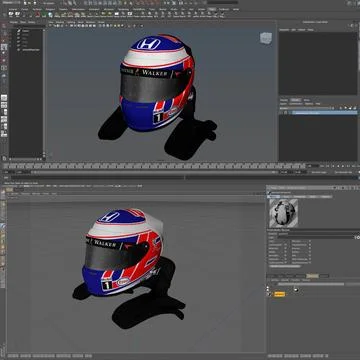
Task: Click the rightmost icon in the render layer toolbar
Action: pyautogui.click(x=355, y=108)
